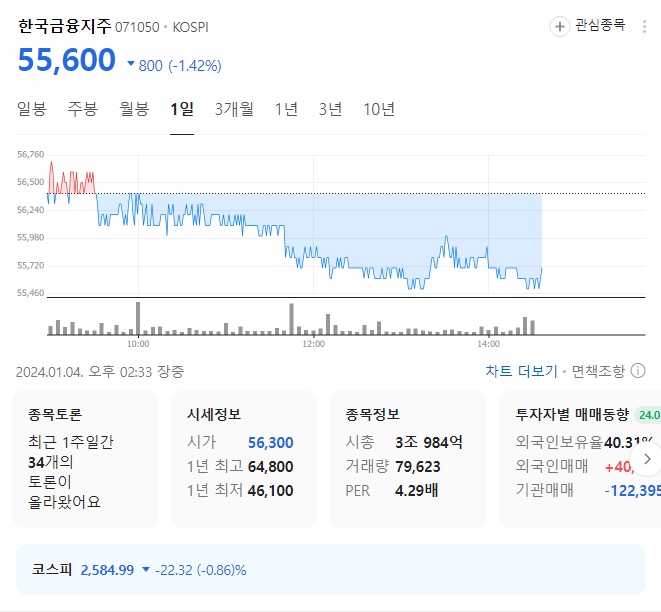
Task: Click the 기관매매 value -122,395
Action: (x=632, y=491)
